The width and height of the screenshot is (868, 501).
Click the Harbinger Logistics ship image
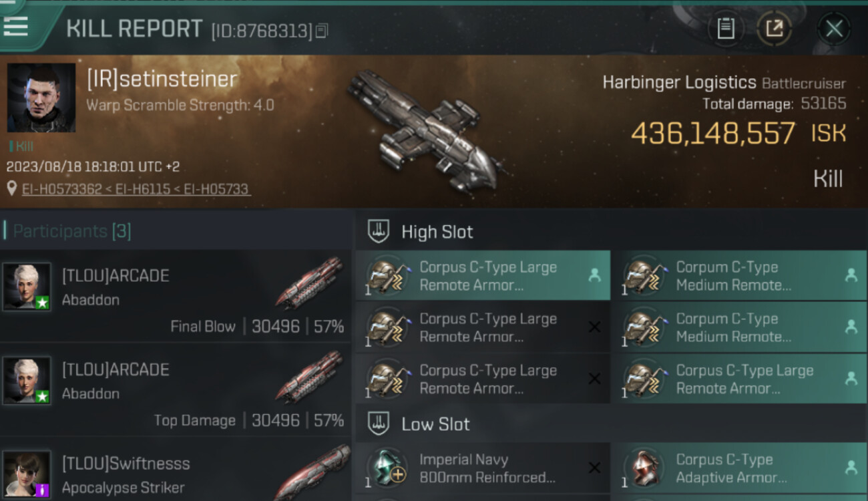(424, 126)
